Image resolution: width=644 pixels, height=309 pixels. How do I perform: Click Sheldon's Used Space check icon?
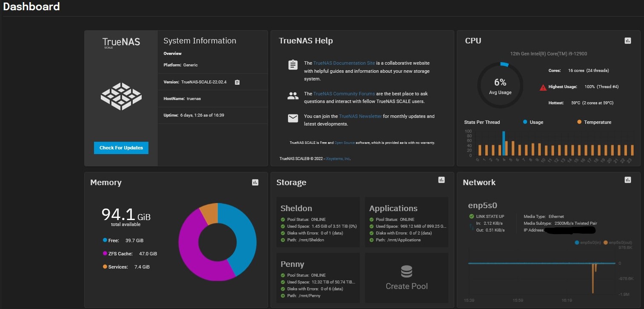click(x=283, y=226)
